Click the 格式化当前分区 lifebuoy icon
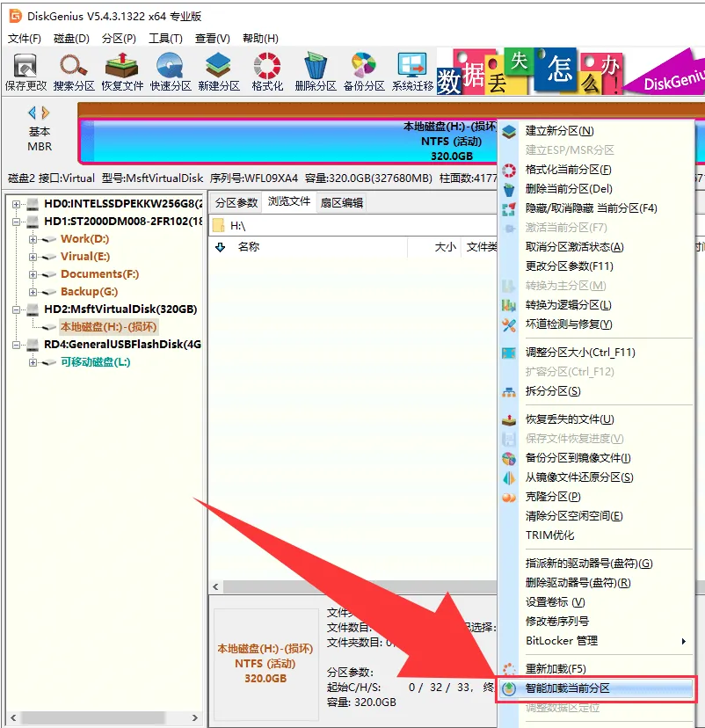705x728 pixels. (509, 170)
